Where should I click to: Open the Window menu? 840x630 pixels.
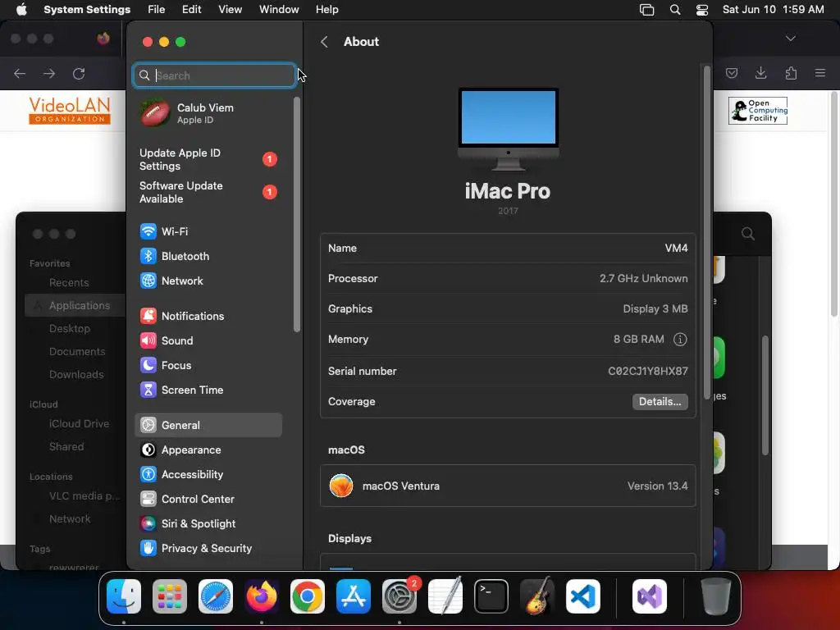click(279, 10)
